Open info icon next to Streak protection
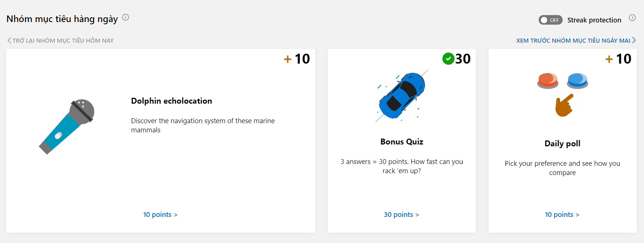Image resolution: width=644 pixels, height=243 pixels. (x=632, y=18)
